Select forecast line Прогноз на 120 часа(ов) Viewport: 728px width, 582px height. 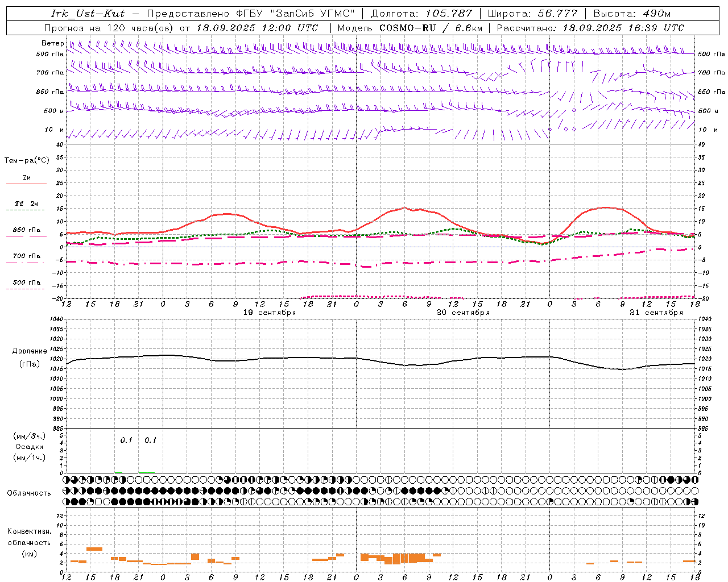click(109, 28)
